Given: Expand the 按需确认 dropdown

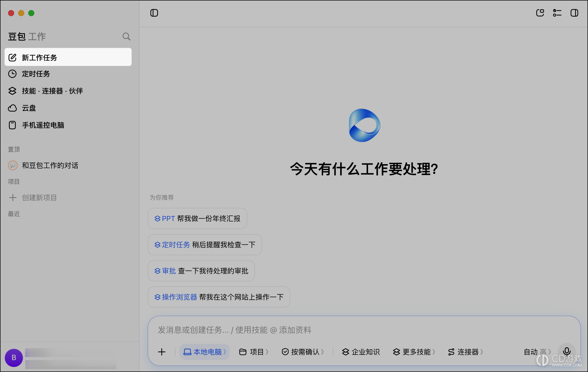Looking at the screenshot, I should tap(303, 352).
